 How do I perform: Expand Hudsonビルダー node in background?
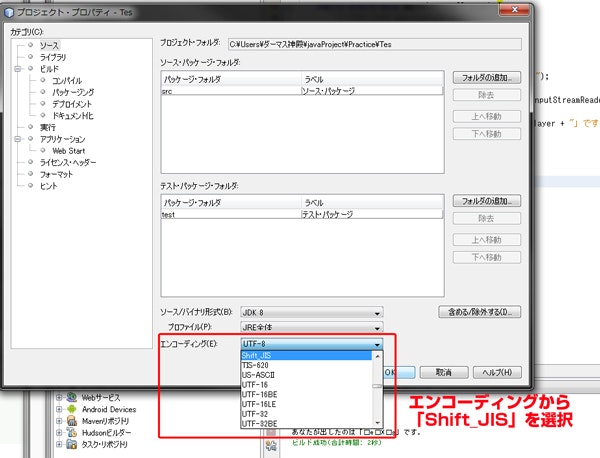click(x=59, y=433)
